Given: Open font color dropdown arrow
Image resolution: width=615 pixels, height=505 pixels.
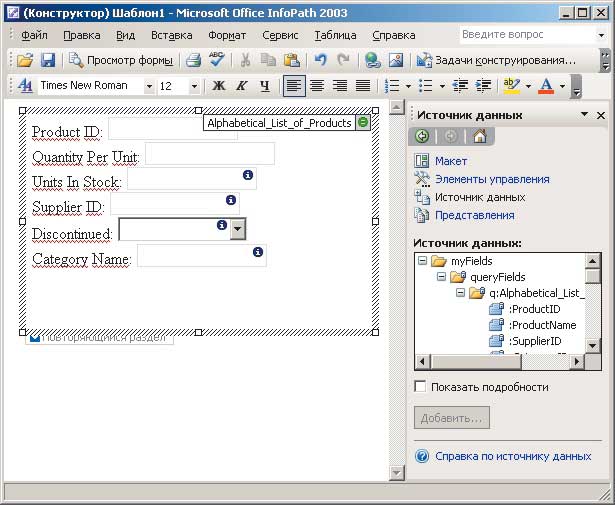Looking at the screenshot, I should [x=562, y=86].
